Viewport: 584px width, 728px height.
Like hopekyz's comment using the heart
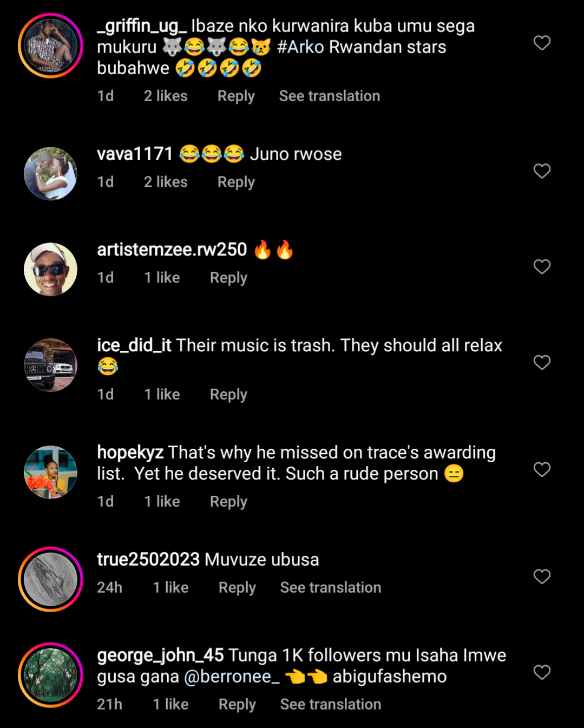[x=542, y=469]
